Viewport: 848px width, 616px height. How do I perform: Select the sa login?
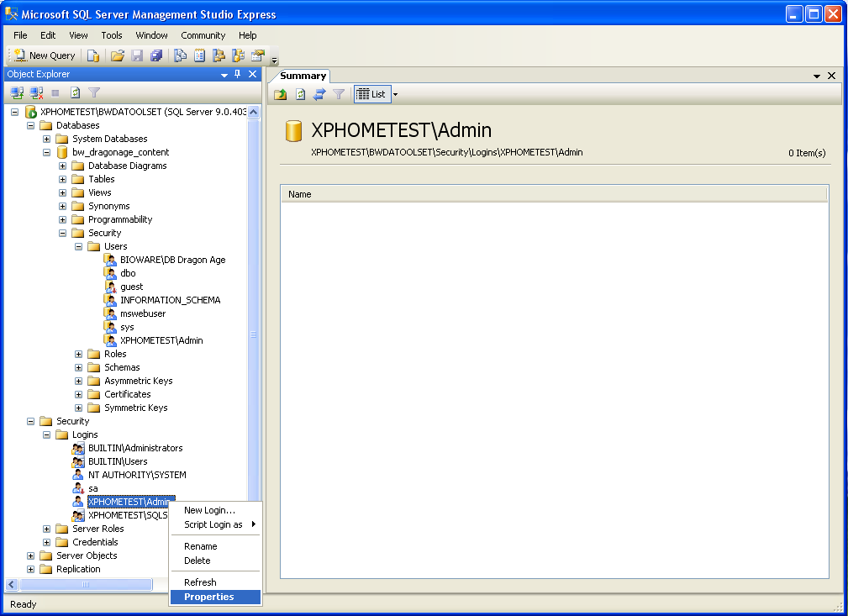click(x=93, y=488)
